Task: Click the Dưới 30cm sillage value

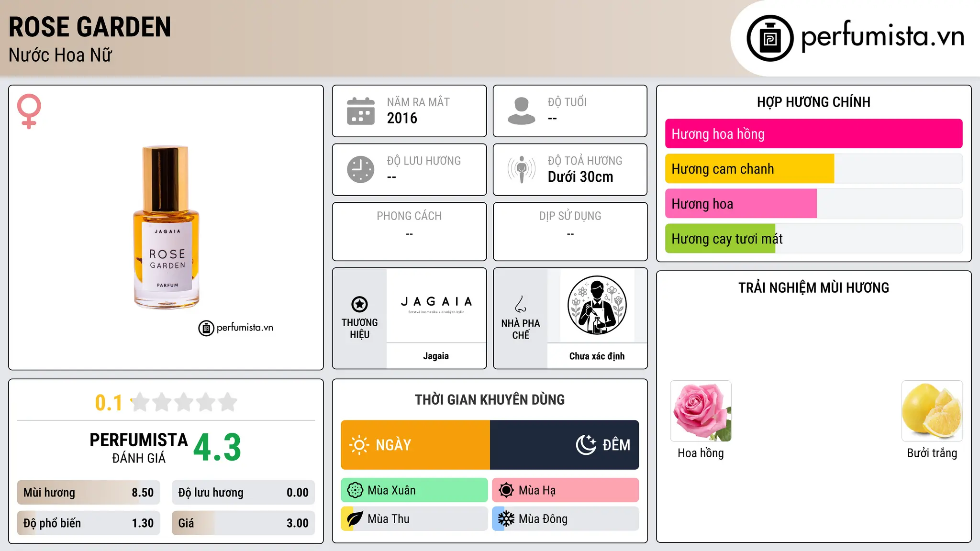Action: coord(580,177)
